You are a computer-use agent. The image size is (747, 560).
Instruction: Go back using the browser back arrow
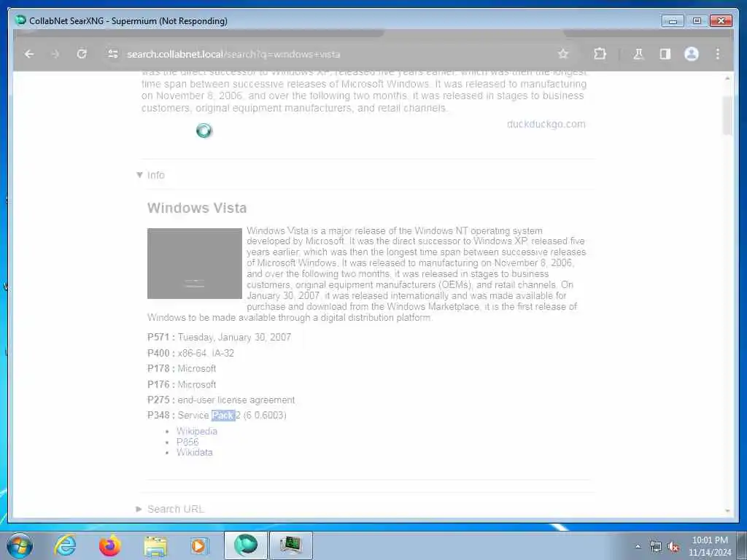(29, 54)
